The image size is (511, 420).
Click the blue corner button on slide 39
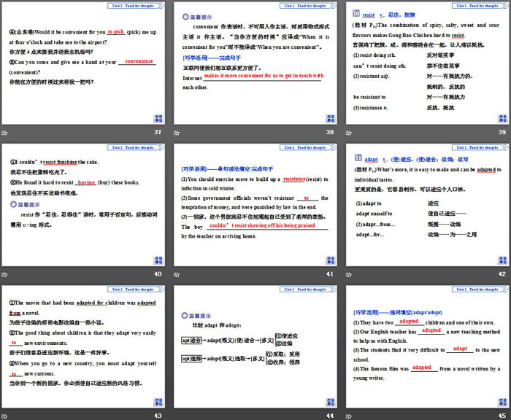tap(501, 118)
